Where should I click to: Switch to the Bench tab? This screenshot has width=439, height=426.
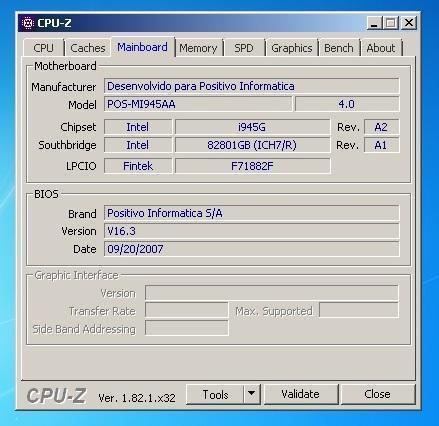339,48
